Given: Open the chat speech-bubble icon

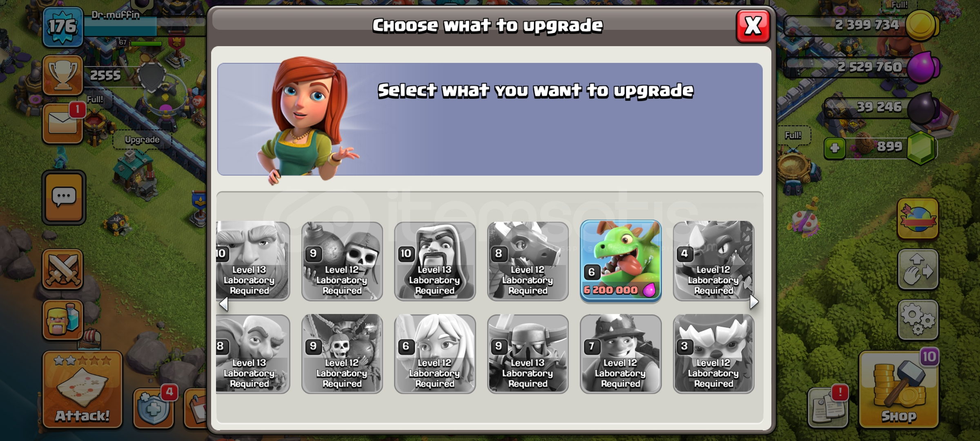Looking at the screenshot, I should coord(64,198).
